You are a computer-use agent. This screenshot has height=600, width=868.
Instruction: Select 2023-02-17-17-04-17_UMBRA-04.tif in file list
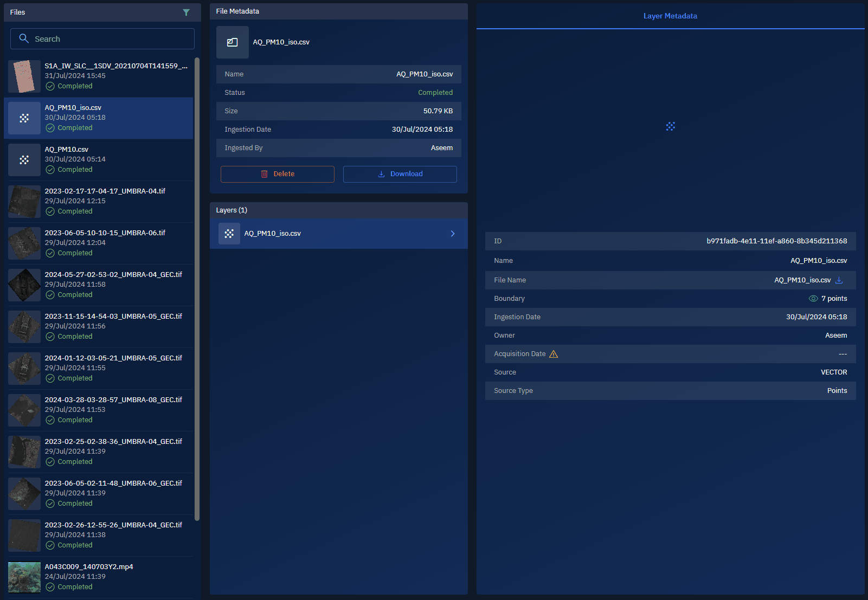[105, 201]
